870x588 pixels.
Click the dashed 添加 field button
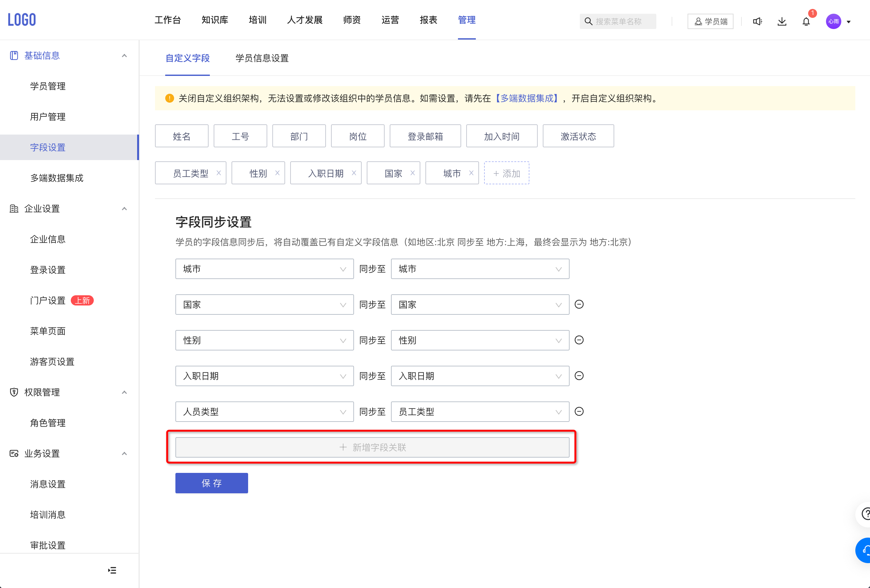(x=506, y=173)
